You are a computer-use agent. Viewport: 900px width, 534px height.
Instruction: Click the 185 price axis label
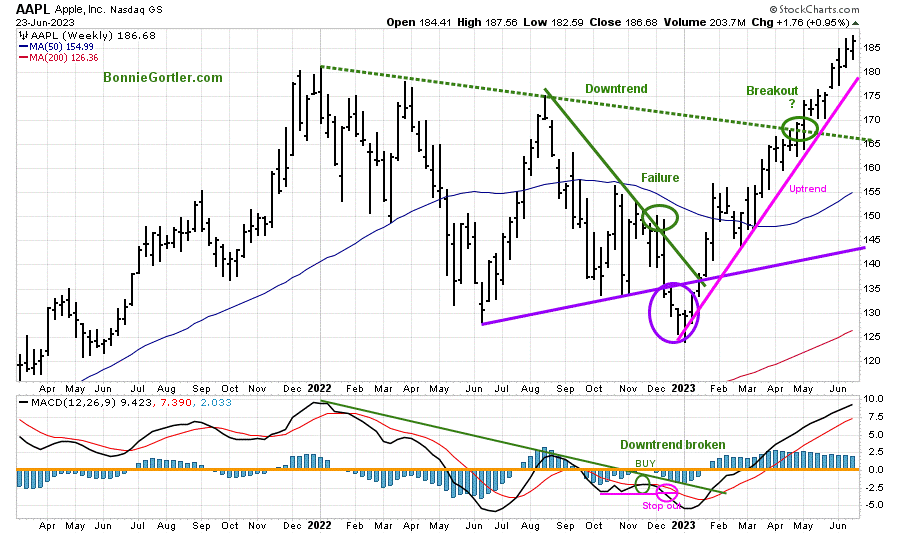tap(872, 48)
